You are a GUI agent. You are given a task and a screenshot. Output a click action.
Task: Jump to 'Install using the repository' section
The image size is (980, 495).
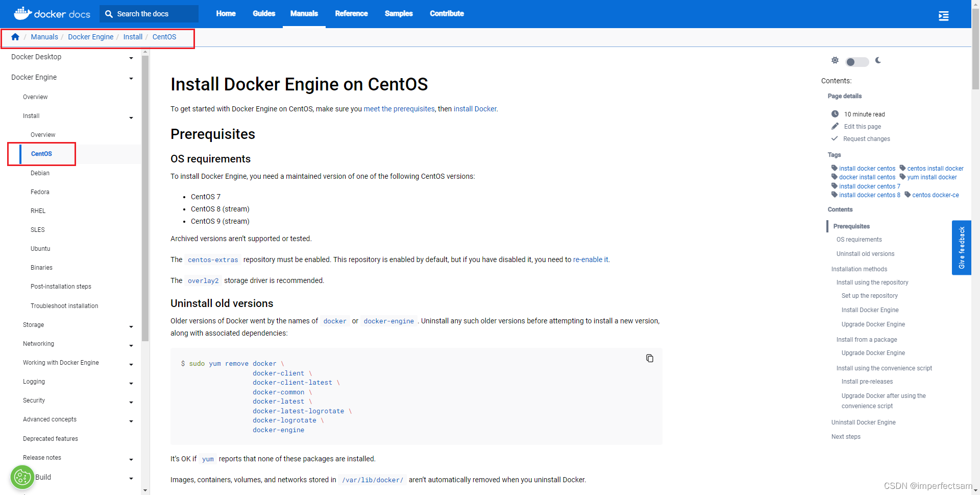click(x=872, y=282)
